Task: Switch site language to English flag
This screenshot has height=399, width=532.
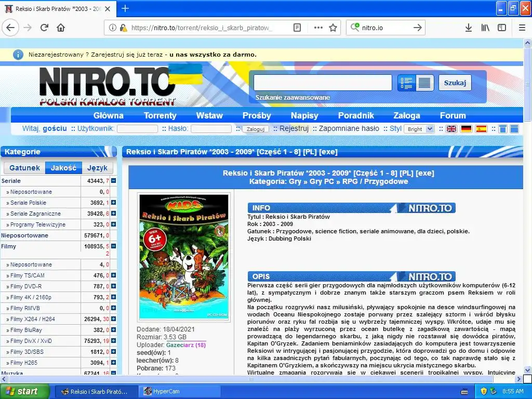Action: 451,129
